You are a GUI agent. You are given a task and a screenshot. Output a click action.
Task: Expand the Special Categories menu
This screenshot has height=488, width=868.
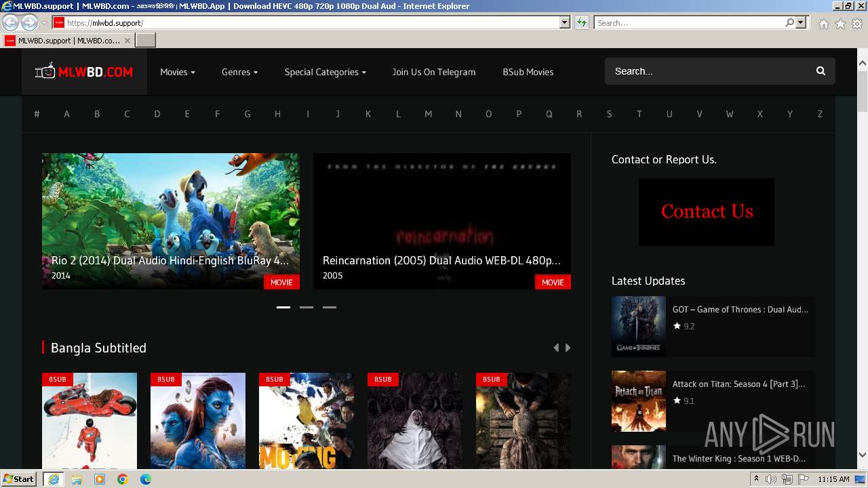pyautogui.click(x=325, y=72)
